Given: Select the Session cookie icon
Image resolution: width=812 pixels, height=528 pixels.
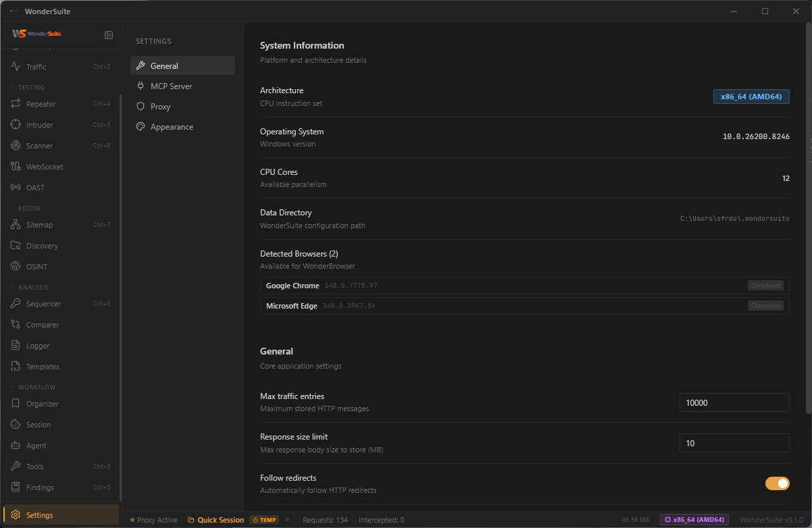Looking at the screenshot, I should point(16,425).
